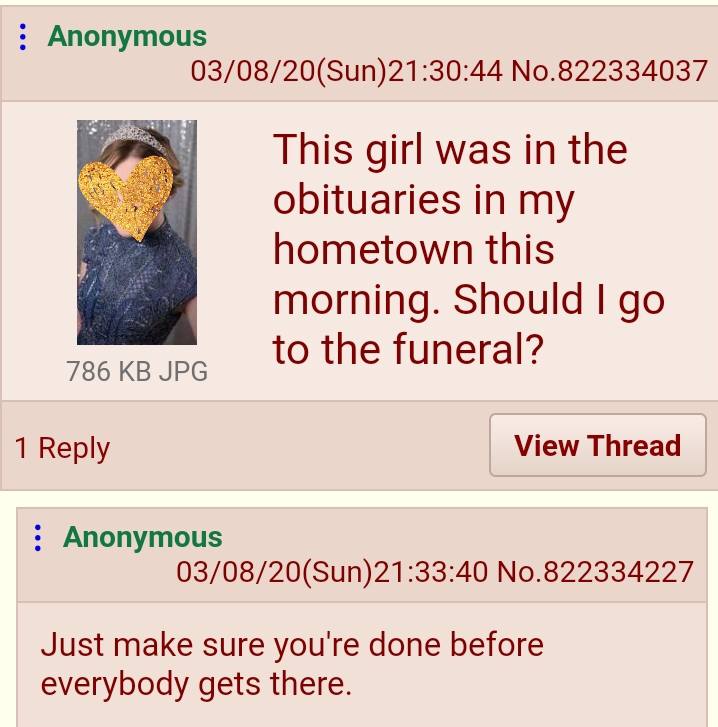The image size is (718, 727).
Task: Open the three-dot menu on the reply post
Action: coord(38,538)
